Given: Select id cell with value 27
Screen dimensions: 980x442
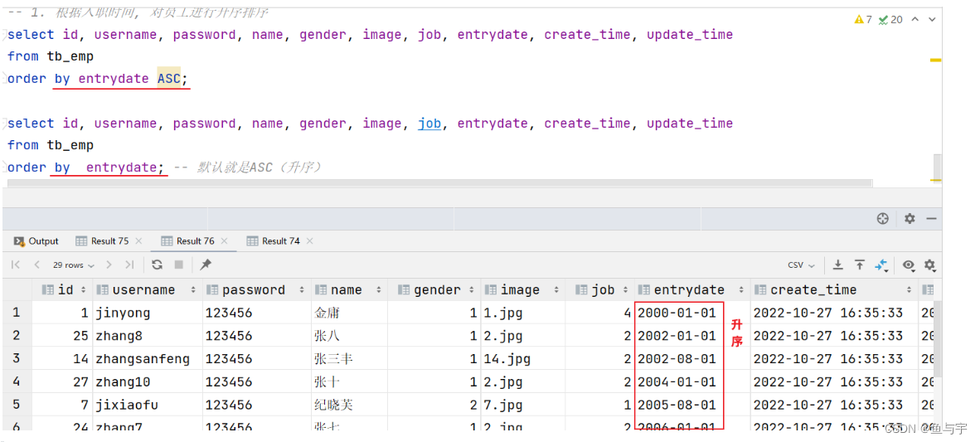Looking at the screenshot, I should point(62,382).
